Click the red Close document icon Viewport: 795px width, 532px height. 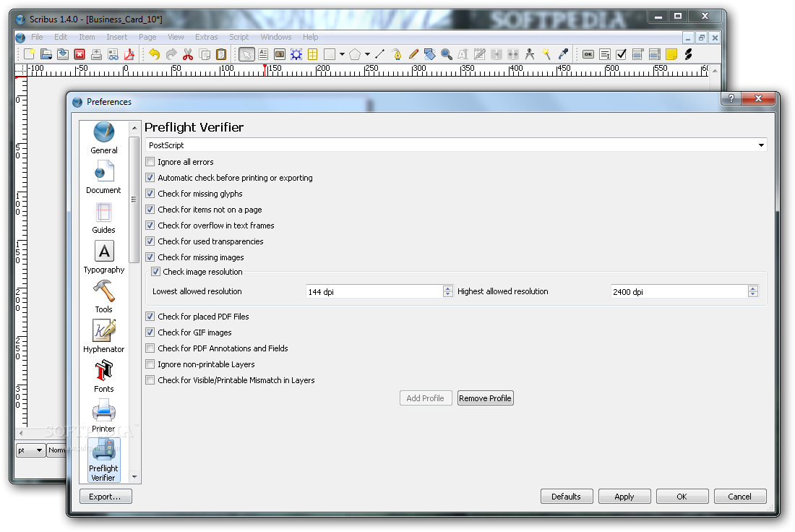(79, 54)
